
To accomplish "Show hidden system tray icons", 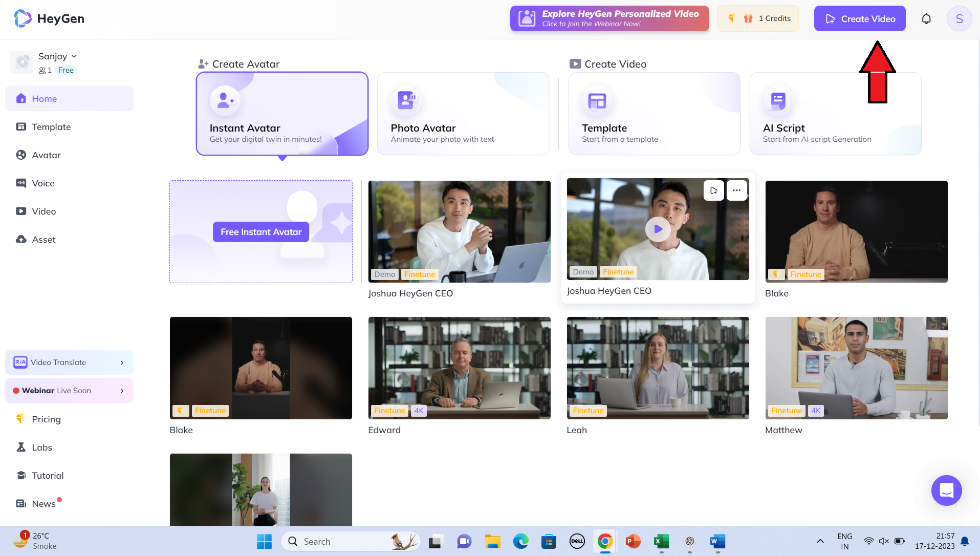I will click(x=820, y=541).
